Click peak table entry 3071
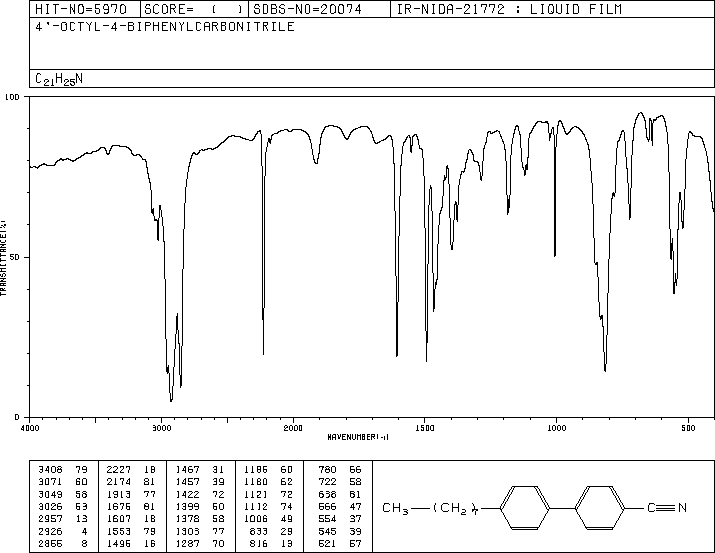This screenshot has width=715, height=553. point(50,482)
